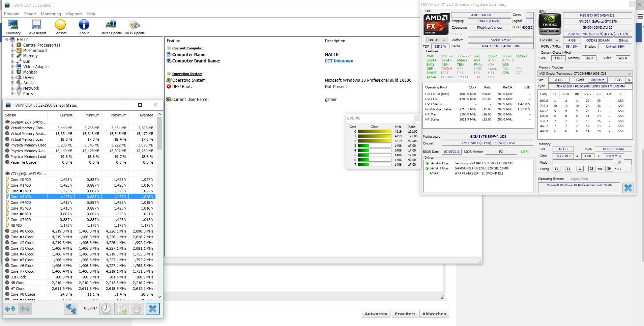Click the blue X icon in System Summary
644x326 pixels.
click(628, 188)
